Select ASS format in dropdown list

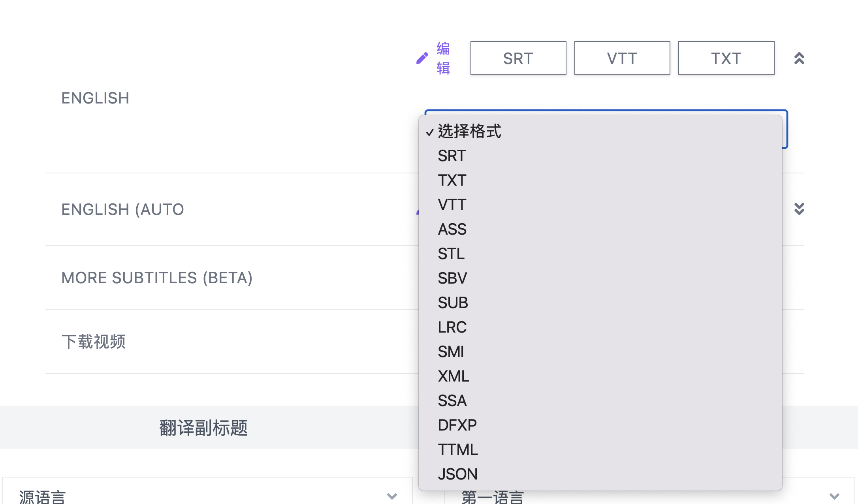click(452, 229)
